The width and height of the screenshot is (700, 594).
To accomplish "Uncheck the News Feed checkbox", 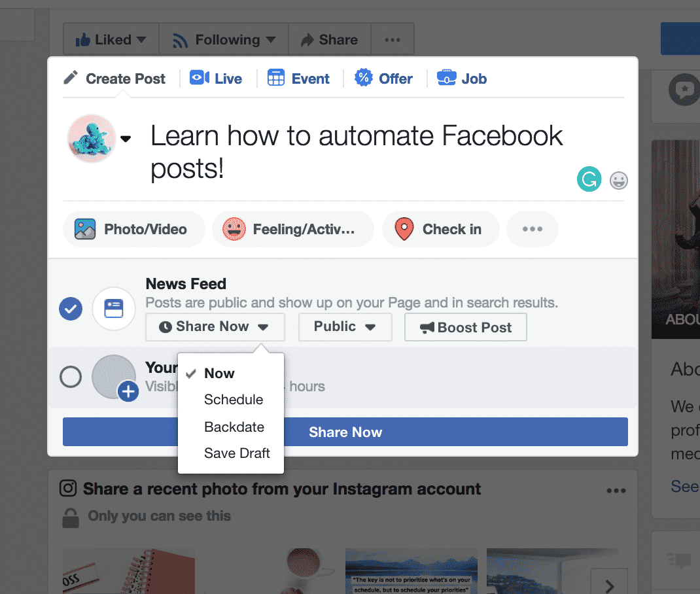I will [71, 308].
